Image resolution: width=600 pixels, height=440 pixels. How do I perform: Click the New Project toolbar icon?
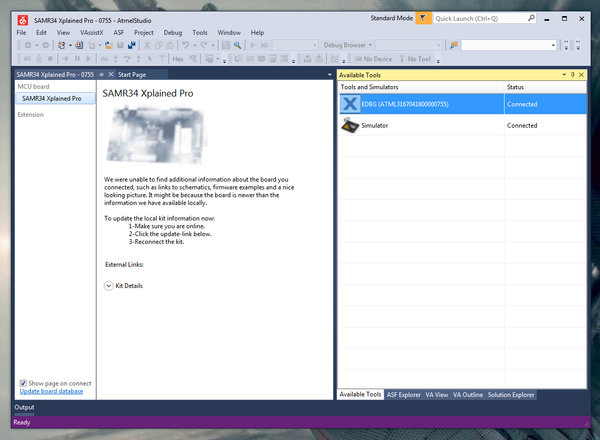61,45
